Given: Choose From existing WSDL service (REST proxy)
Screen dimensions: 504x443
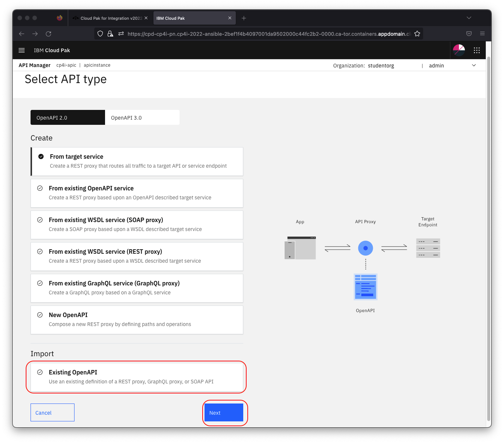Looking at the screenshot, I should coord(137,256).
